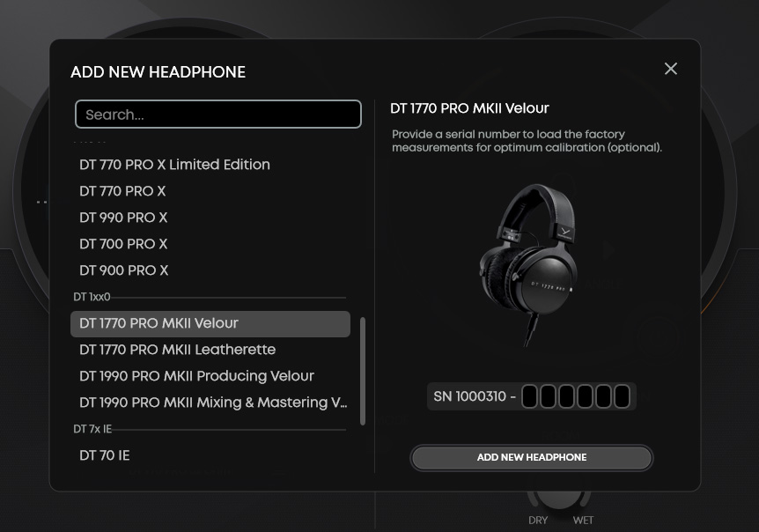Click the Add New Headphone button
Screen dimensions: 759x532
(x=532, y=457)
